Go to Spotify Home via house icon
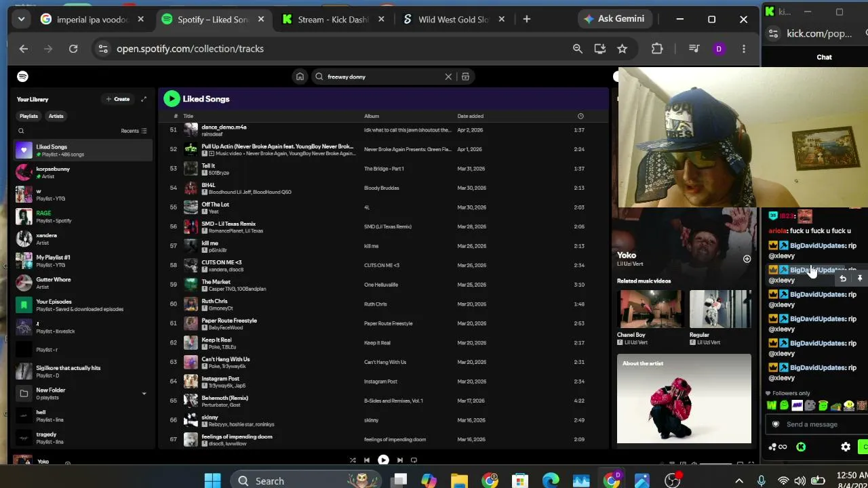 click(300, 77)
